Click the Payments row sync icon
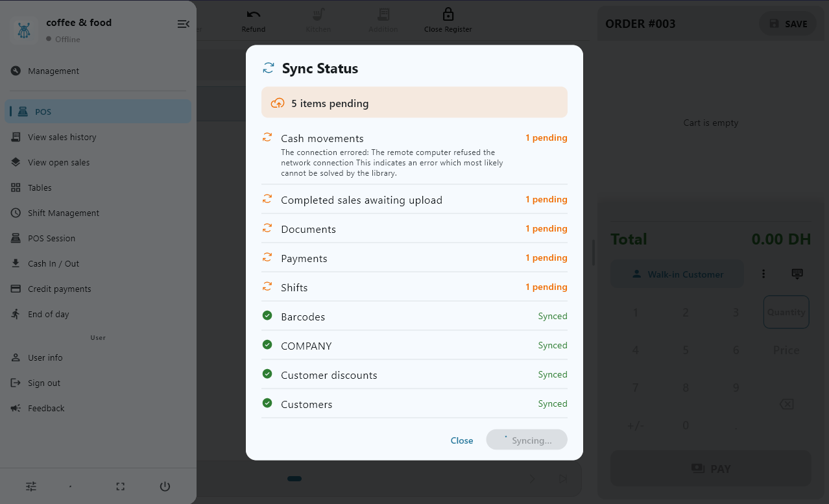The image size is (829, 504). pyautogui.click(x=267, y=258)
